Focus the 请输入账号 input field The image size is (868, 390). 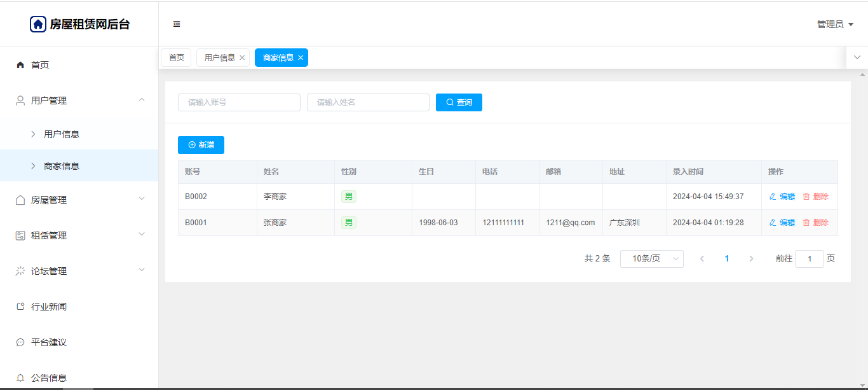click(239, 102)
